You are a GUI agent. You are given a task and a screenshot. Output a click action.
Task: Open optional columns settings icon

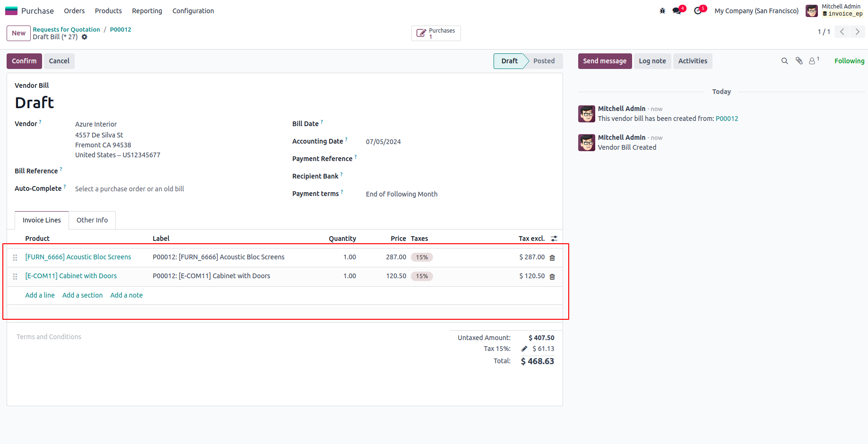pyautogui.click(x=554, y=239)
